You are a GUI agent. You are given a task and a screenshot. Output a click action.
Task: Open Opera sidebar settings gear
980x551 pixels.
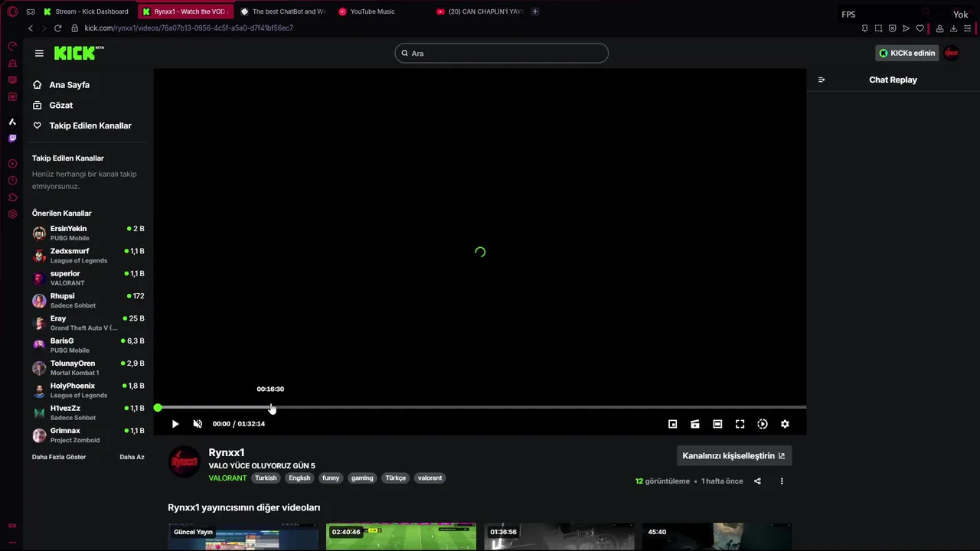[x=12, y=214]
